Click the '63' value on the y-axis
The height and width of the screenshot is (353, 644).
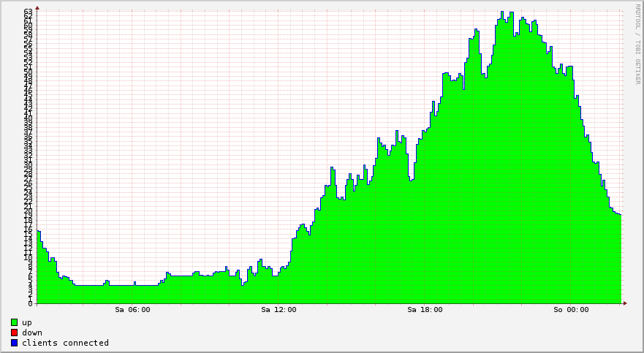[x=28, y=12]
